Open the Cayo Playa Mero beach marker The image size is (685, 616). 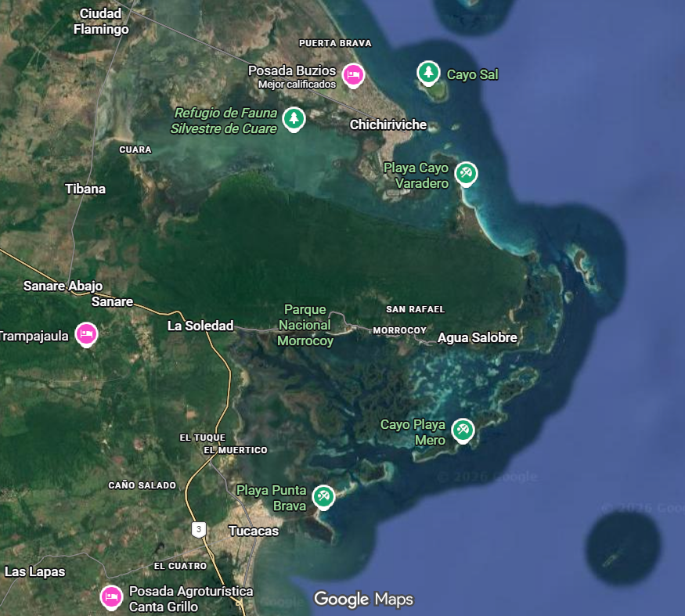(x=463, y=430)
